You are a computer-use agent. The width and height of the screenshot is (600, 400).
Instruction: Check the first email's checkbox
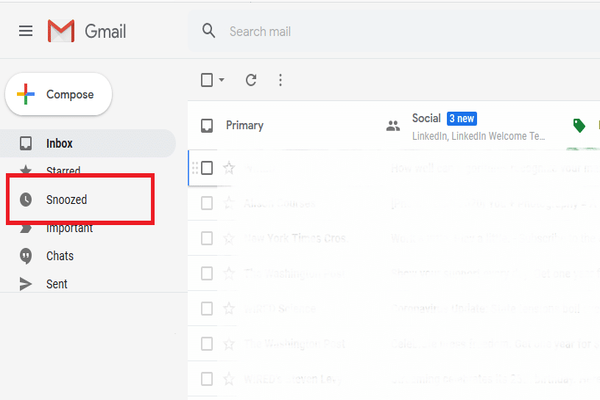pyautogui.click(x=207, y=168)
